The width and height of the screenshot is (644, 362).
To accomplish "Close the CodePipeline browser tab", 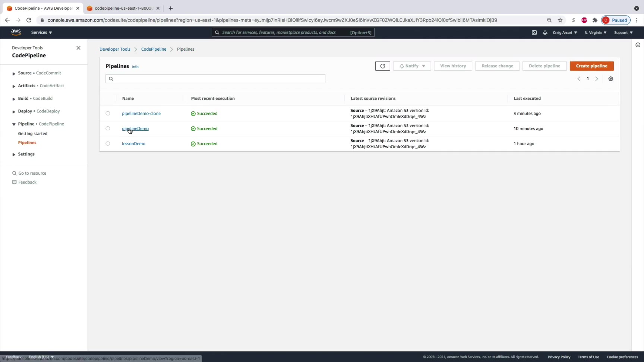I will click(78, 8).
